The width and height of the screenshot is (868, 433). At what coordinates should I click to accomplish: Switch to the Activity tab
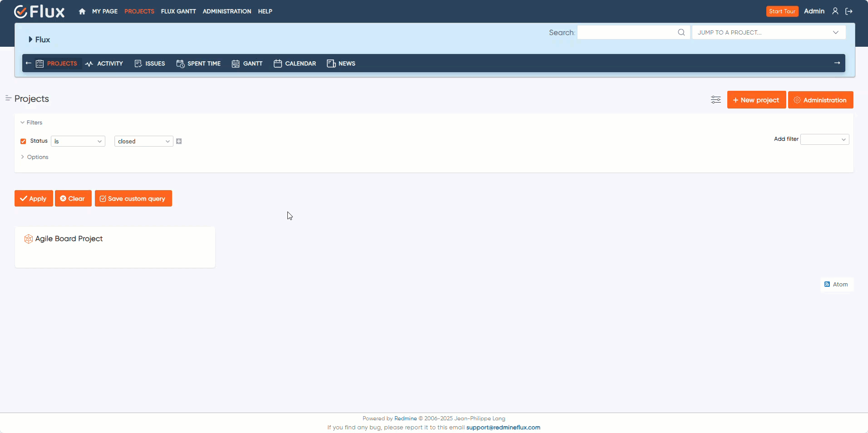104,64
